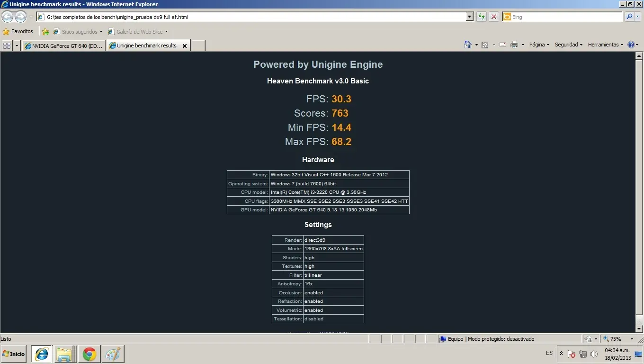Viewport: 644px width, 364px height.
Task: Refresh the page with the green arrows
Action: [x=482, y=17]
